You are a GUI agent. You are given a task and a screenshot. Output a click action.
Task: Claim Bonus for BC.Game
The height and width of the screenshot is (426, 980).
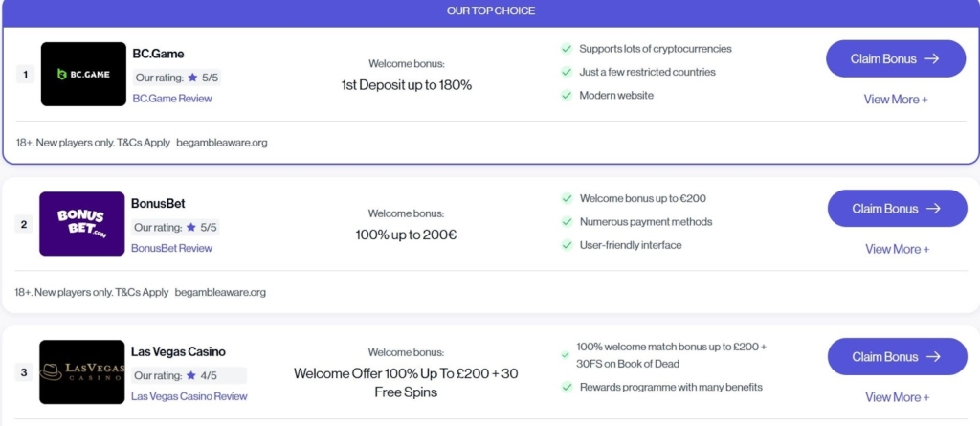[896, 58]
